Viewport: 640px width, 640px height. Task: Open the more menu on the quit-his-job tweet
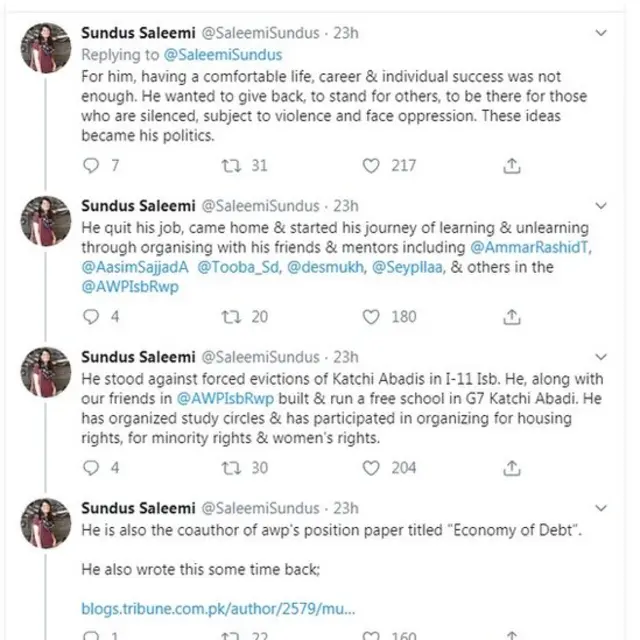(600, 205)
